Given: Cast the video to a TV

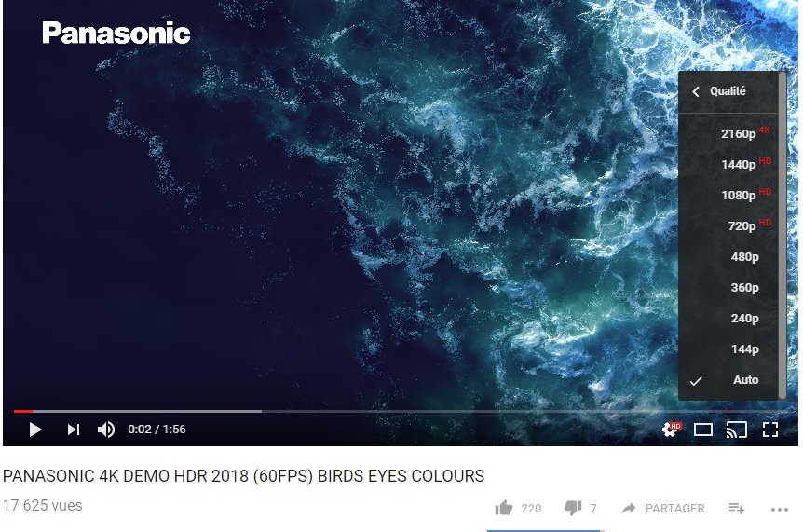Looking at the screenshot, I should (737, 430).
